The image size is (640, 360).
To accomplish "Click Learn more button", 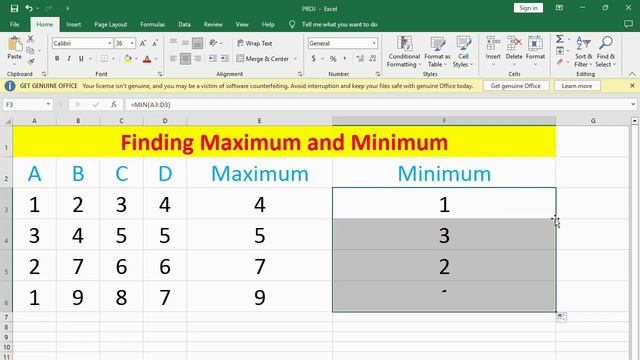I will tap(577, 86).
